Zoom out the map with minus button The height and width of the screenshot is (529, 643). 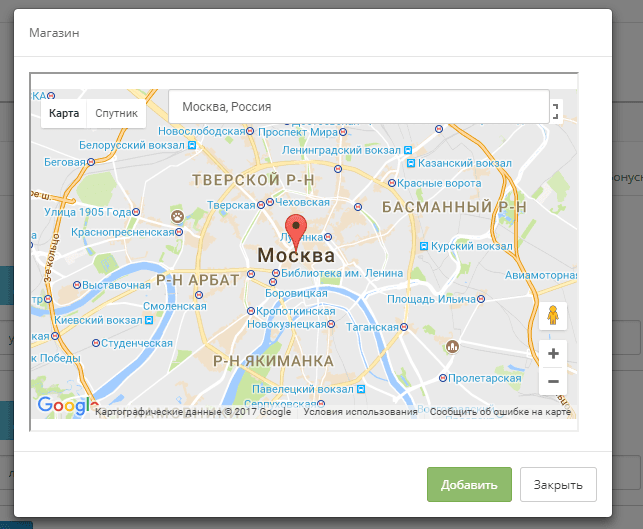pyautogui.click(x=553, y=381)
